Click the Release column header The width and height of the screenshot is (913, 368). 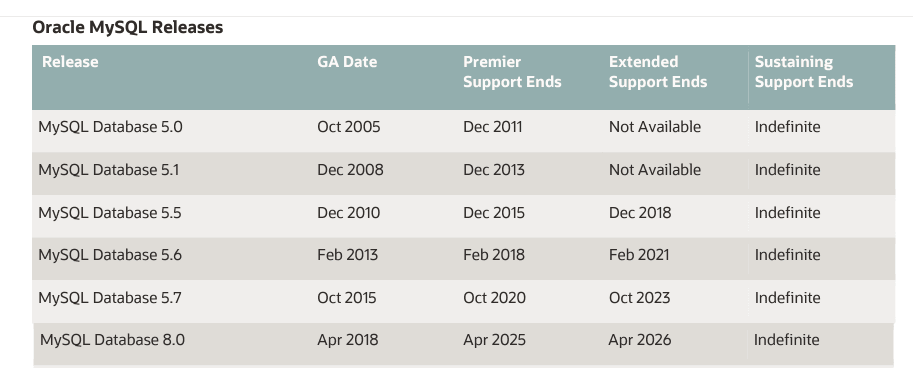(70, 62)
